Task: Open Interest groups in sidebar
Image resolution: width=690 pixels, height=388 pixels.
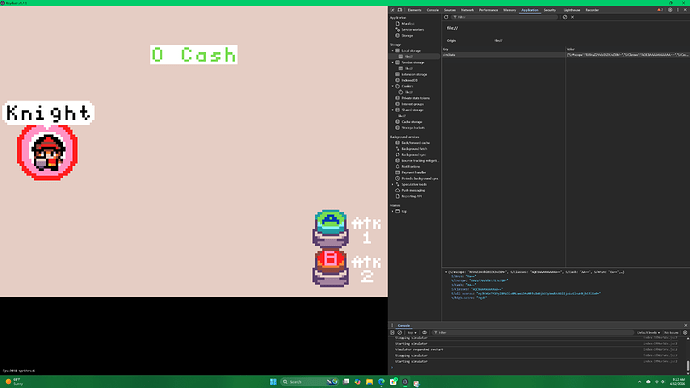Action: [x=412, y=104]
